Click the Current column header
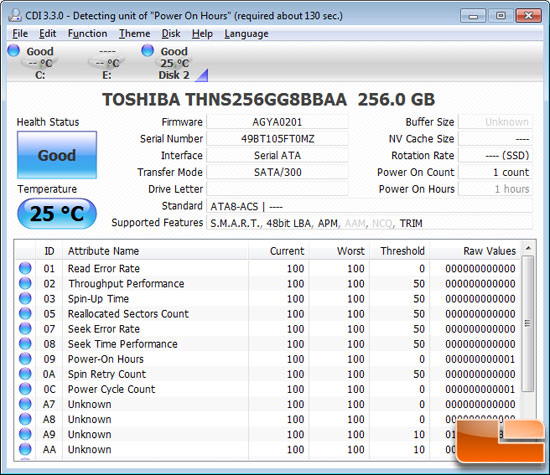Image resolution: width=550 pixels, height=475 pixels. tap(279, 251)
